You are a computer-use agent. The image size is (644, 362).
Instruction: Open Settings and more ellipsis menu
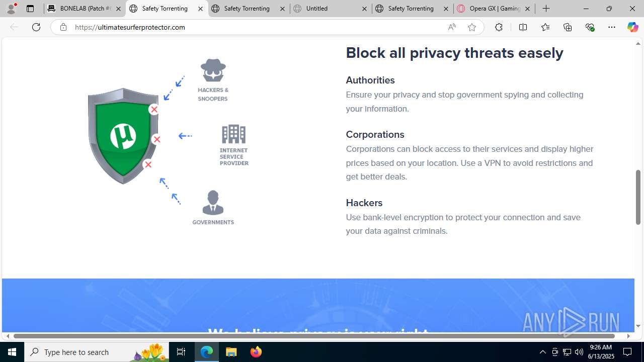pyautogui.click(x=612, y=27)
